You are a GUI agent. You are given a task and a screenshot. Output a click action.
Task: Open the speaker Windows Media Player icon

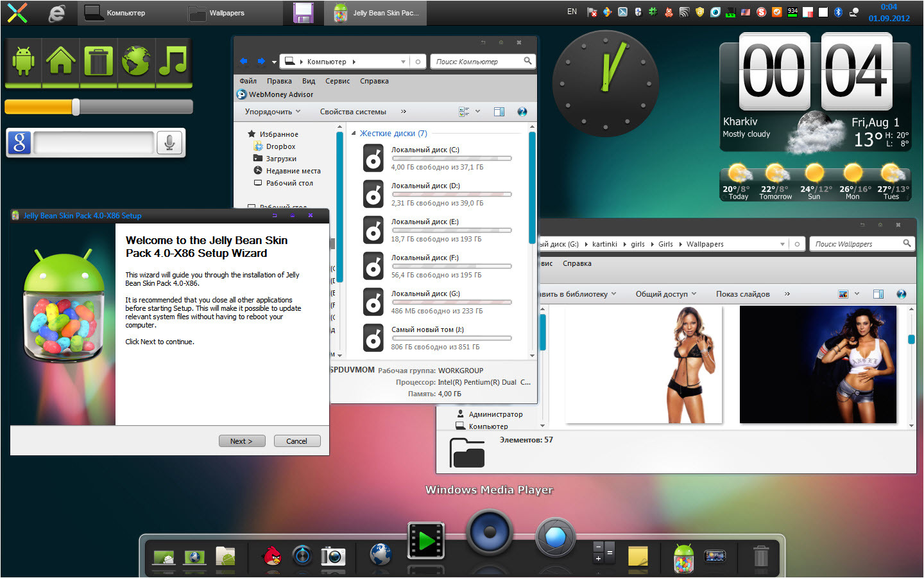tap(490, 532)
